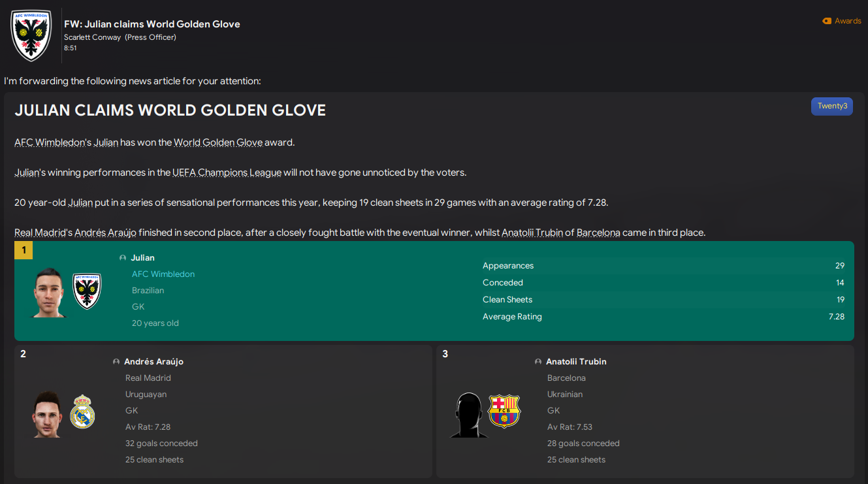Click person icon next to Andrés Araújo
This screenshot has width=868, height=484.
pyautogui.click(x=116, y=362)
